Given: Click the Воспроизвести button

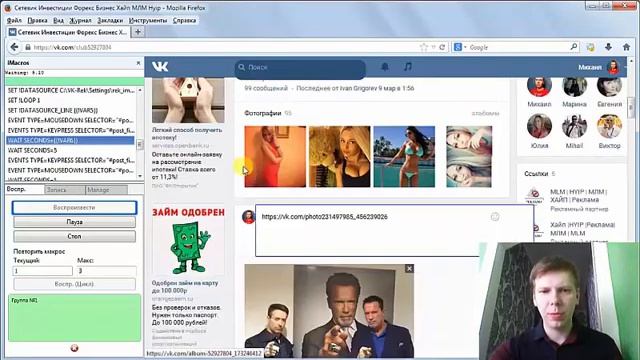Looking at the screenshot, I should [x=74, y=207].
